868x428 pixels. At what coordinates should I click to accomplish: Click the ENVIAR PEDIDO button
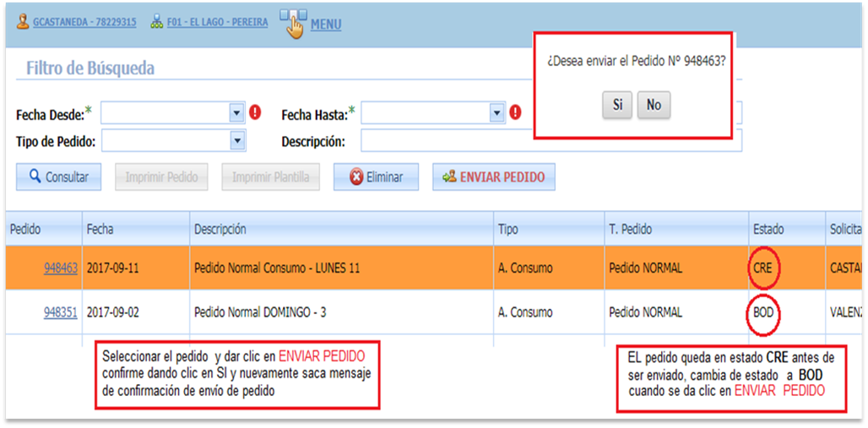tap(494, 177)
